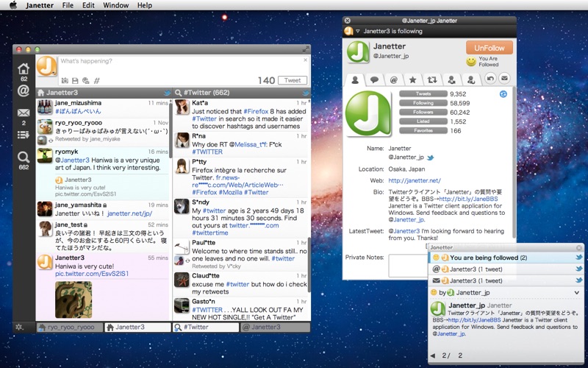The height and width of the screenshot is (368, 588).
Task: Open the account avatar dropdown next to compose box
Action: tap(47, 66)
